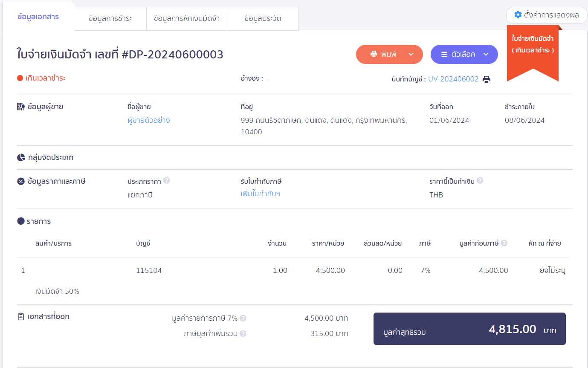
Task: Click issue date 01/06/2024
Action: point(449,120)
